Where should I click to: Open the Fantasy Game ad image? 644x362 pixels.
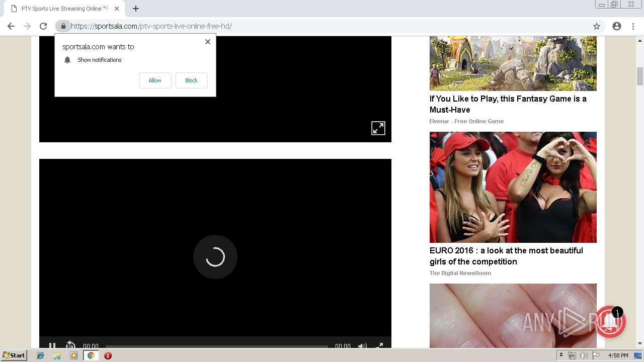pos(513,63)
